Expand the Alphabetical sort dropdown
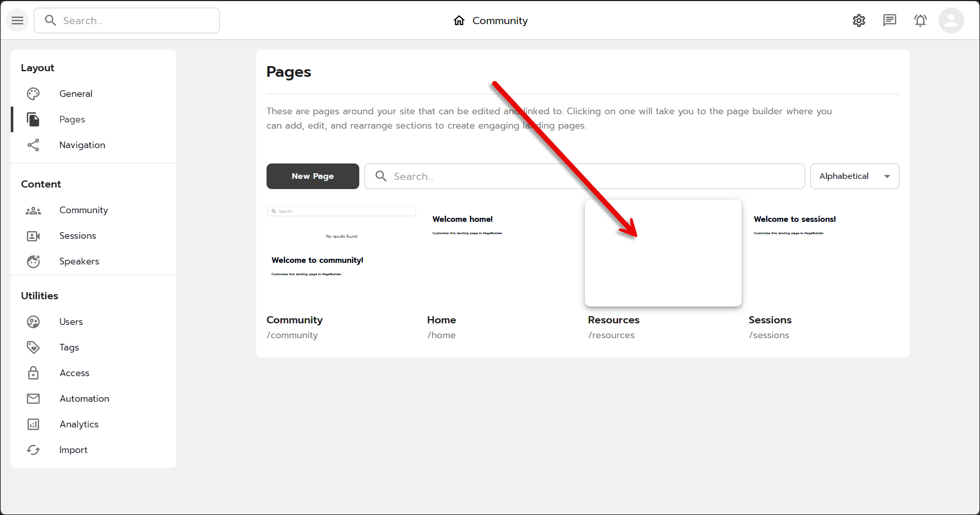Image resolution: width=980 pixels, height=515 pixels. pos(854,176)
